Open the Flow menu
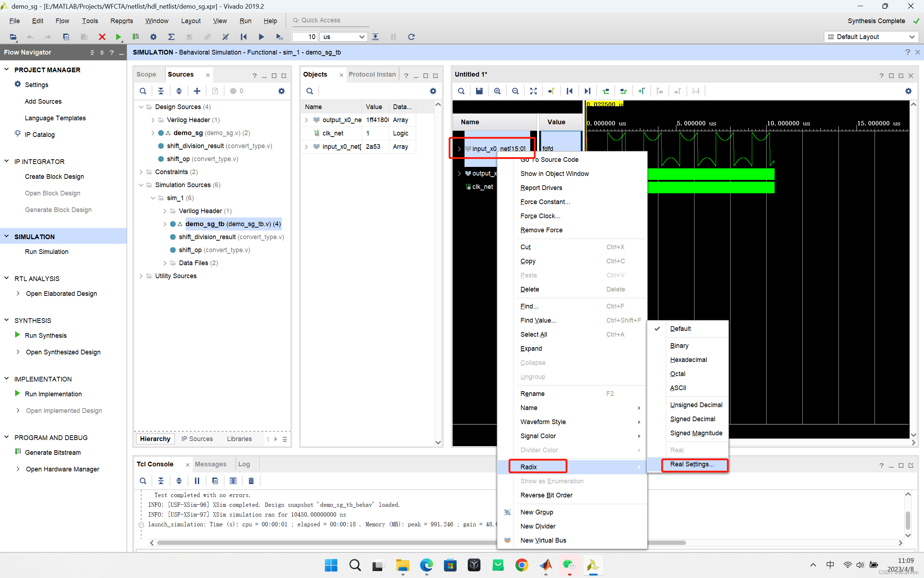This screenshot has width=924, height=578. 62,21
